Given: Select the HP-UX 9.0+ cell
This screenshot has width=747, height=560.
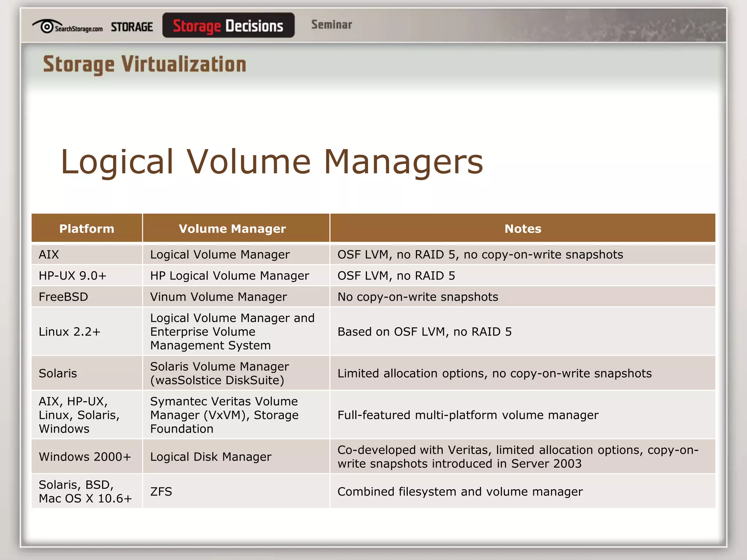Looking at the screenshot, I should [x=73, y=276].
